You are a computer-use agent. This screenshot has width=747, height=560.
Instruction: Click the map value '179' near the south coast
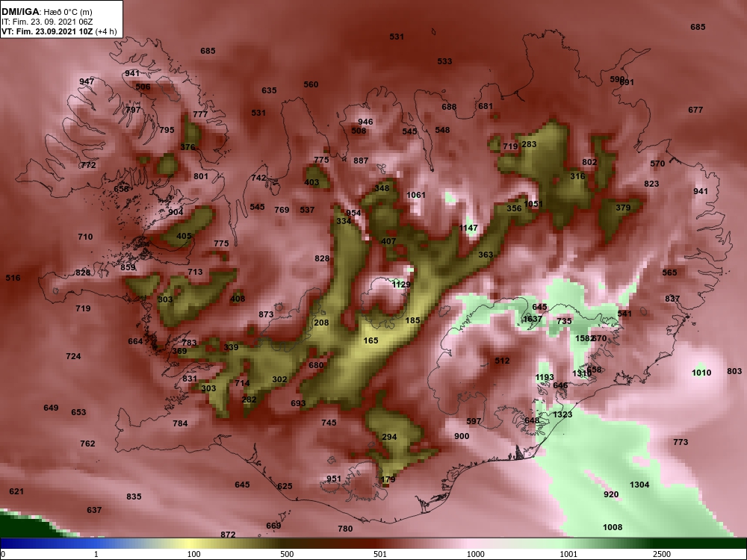pyautogui.click(x=388, y=479)
